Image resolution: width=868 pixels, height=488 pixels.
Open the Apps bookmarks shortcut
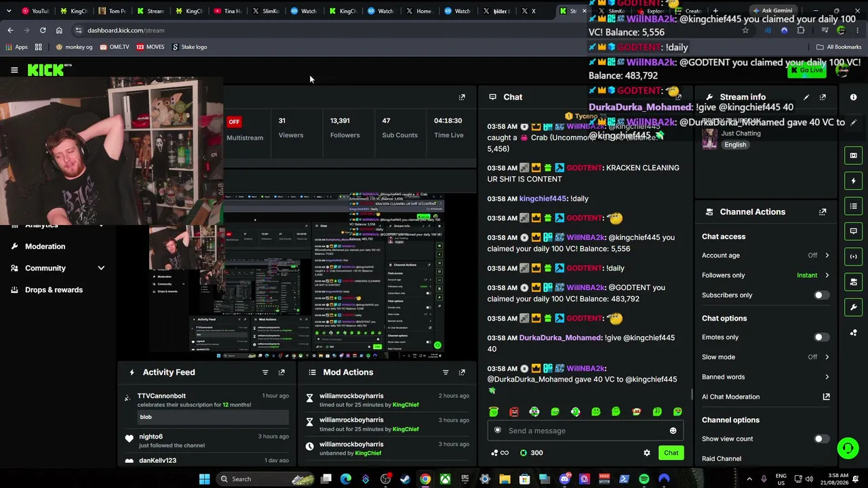pyautogui.click(x=16, y=47)
